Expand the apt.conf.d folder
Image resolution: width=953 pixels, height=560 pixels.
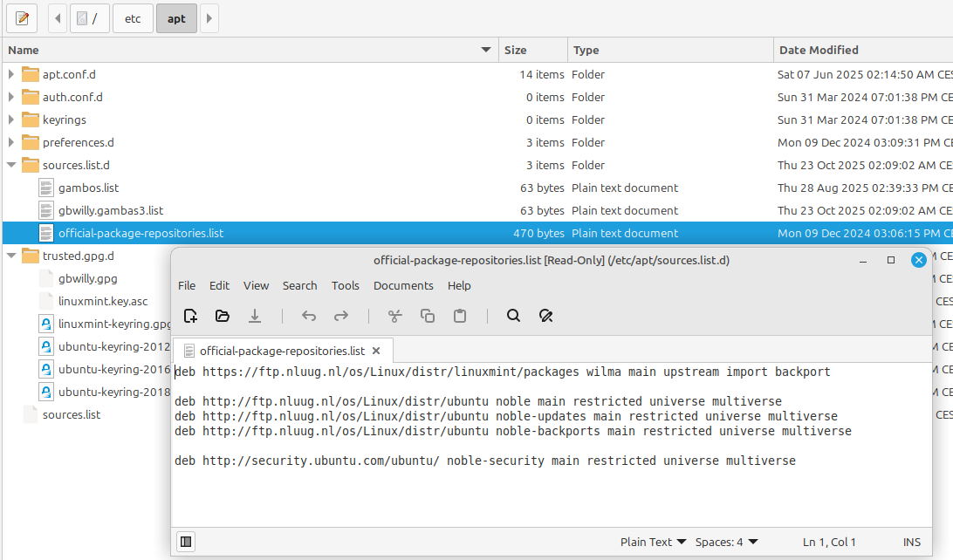point(11,74)
